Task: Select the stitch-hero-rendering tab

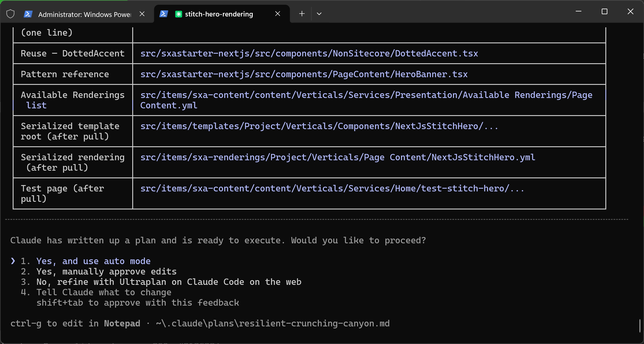Action: [219, 14]
